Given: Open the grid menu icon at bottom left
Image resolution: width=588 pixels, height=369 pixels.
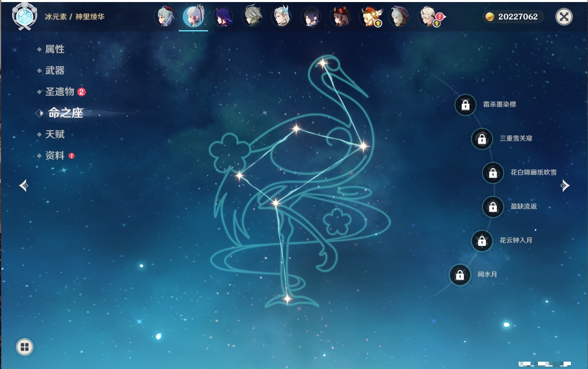Looking at the screenshot, I should [24, 347].
